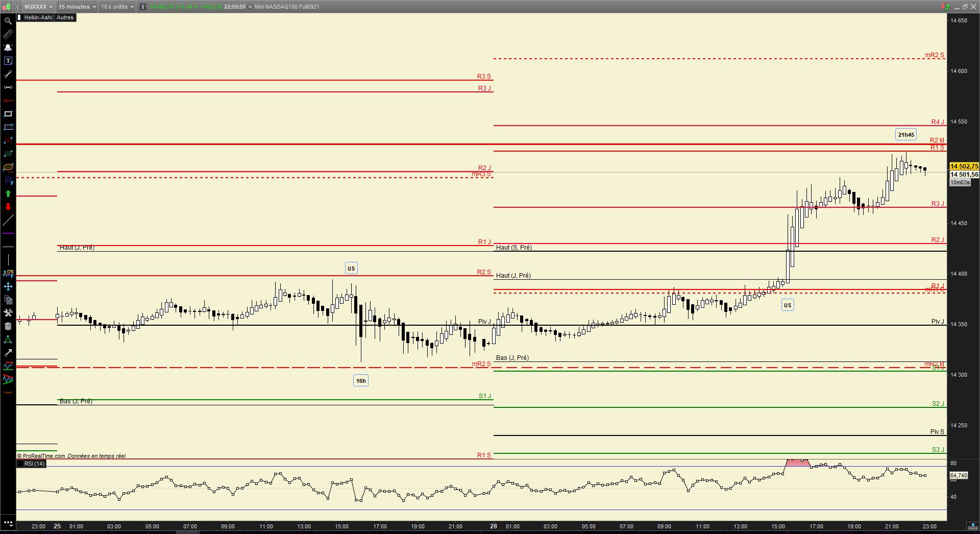Select the dark red zone rectangle tool
Screen dimensions: 980x534
pos(8,140)
